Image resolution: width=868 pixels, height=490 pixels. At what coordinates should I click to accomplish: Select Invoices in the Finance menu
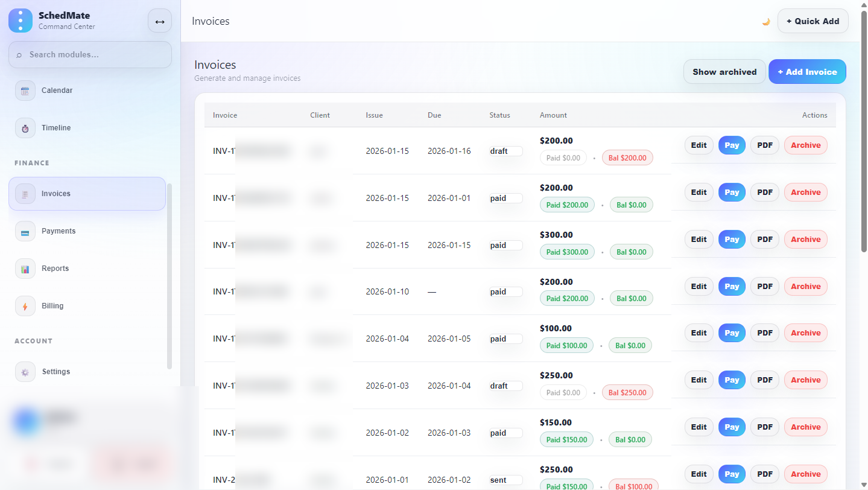click(55, 193)
